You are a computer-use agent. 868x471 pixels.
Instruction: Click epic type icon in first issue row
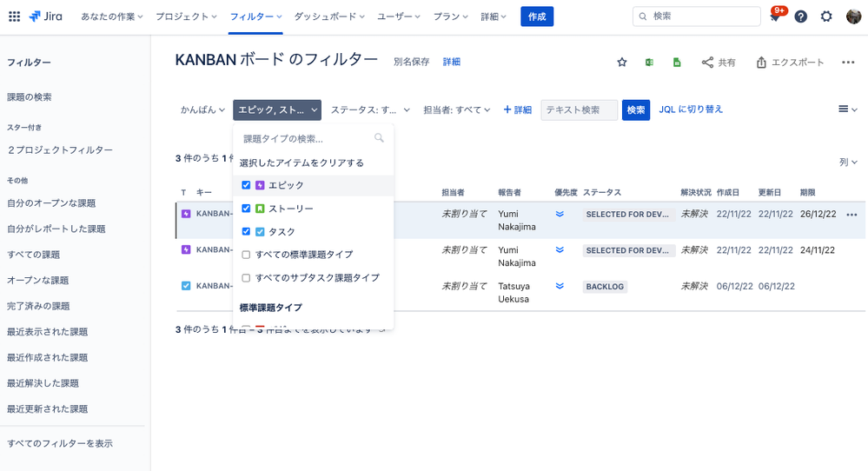pyautogui.click(x=186, y=214)
